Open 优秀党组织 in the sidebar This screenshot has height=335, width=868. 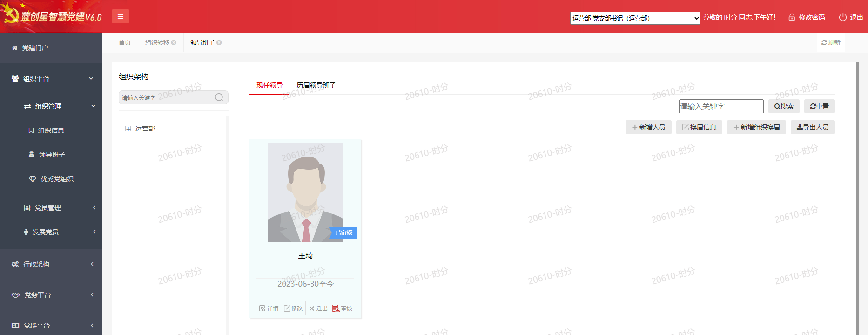tap(57, 179)
